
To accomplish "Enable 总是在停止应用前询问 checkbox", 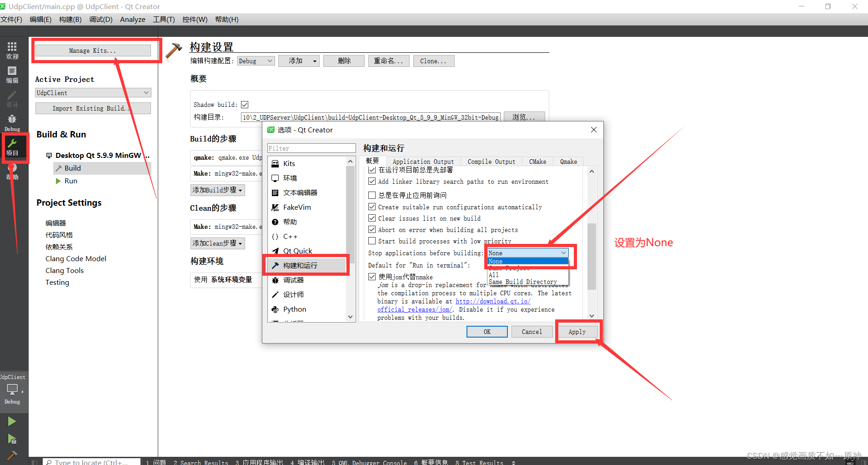I will point(372,195).
